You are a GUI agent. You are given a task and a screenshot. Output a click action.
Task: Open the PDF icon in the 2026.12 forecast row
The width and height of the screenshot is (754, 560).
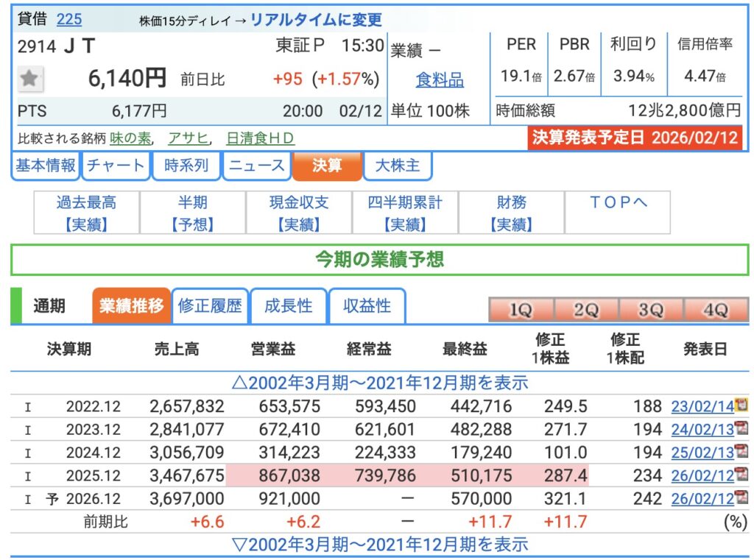pyautogui.click(x=741, y=498)
